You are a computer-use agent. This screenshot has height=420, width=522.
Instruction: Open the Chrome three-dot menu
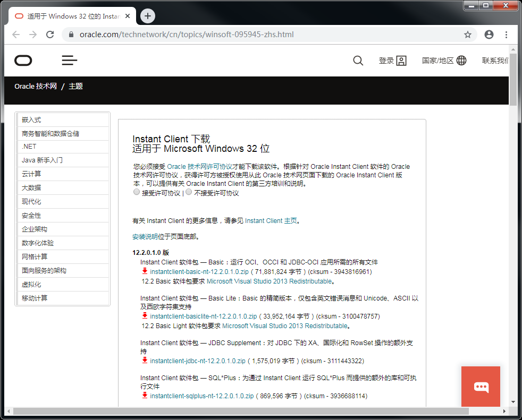(506, 35)
